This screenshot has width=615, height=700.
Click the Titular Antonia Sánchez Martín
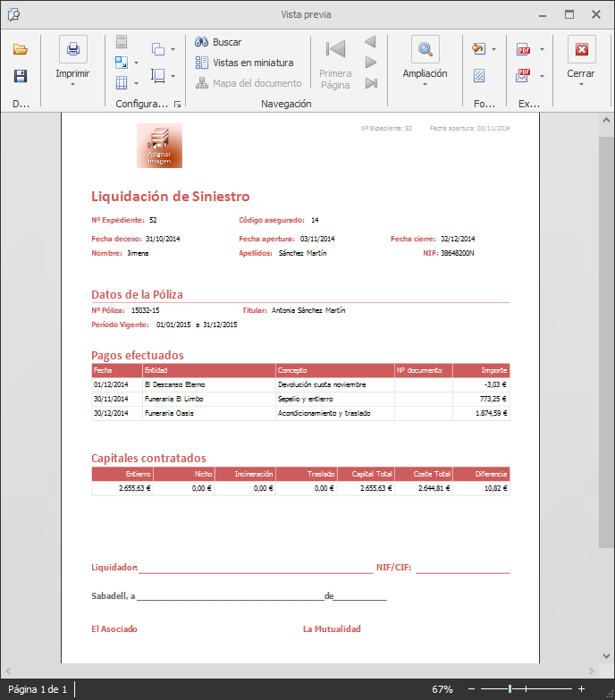308,310
